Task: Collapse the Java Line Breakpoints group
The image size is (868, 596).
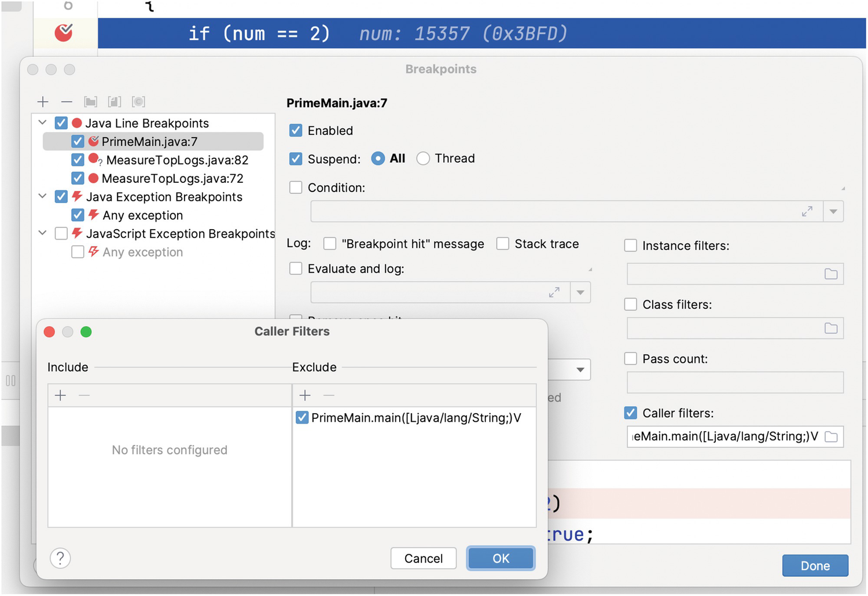Action: [x=42, y=123]
